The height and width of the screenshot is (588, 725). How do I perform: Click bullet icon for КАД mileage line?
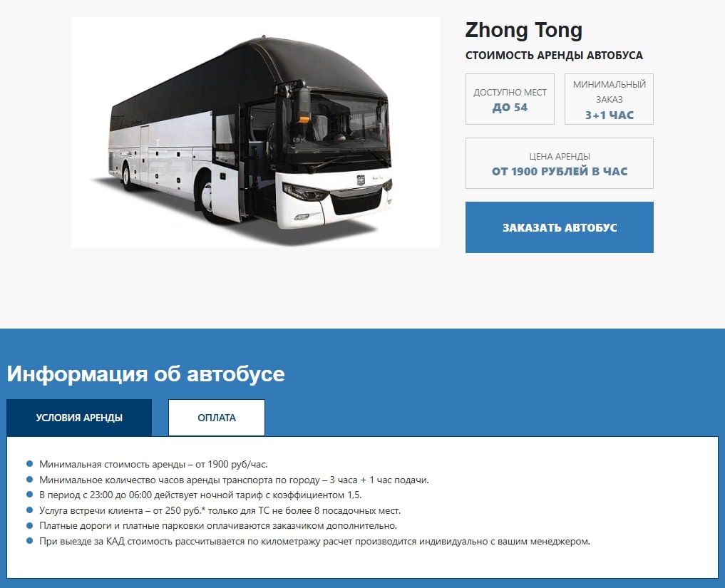[x=30, y=541]
